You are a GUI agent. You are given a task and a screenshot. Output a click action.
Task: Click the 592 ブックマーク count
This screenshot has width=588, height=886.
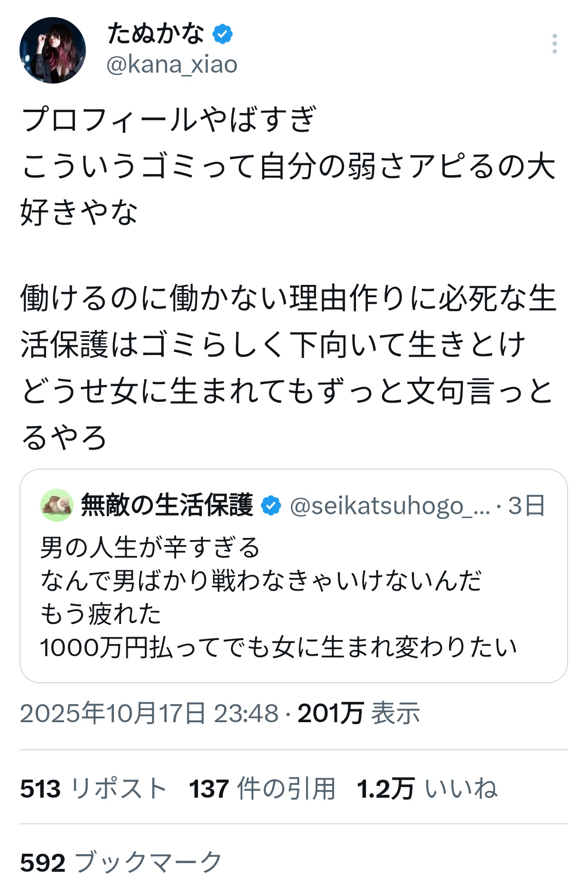121,862
